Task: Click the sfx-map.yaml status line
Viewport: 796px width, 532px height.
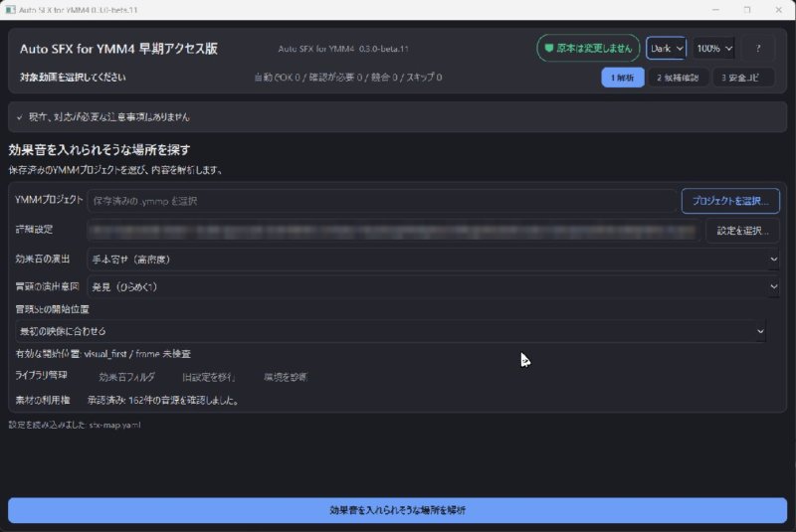Action: tap(75, 425)
